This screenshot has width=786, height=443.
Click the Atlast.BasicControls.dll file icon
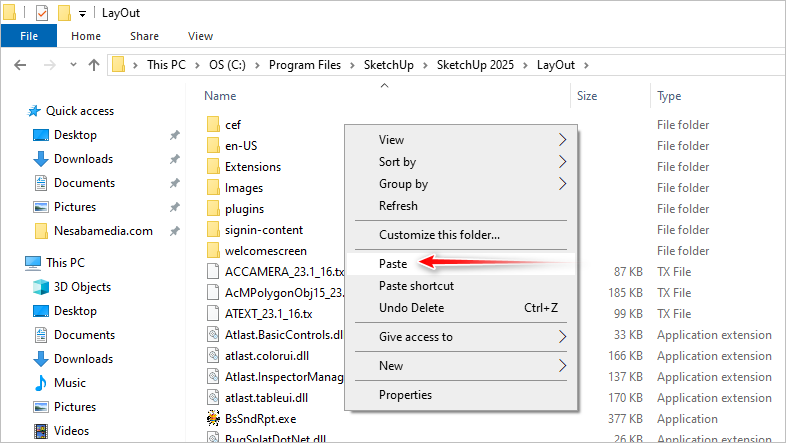(x=213, y=334)
